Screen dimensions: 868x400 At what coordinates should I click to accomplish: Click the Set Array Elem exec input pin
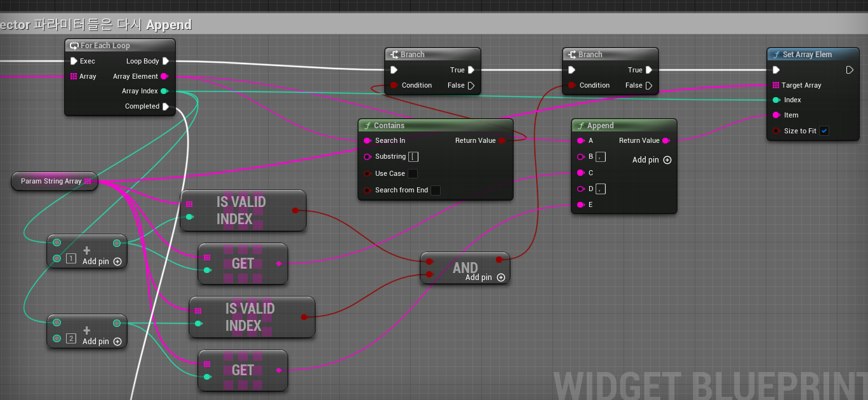click(x=776, y=70)
